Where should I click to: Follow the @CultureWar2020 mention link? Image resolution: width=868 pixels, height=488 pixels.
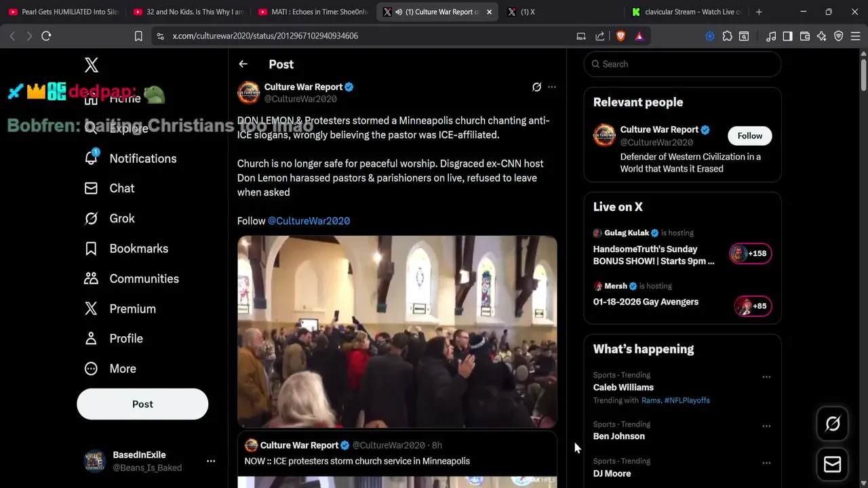tap(309, 221)
